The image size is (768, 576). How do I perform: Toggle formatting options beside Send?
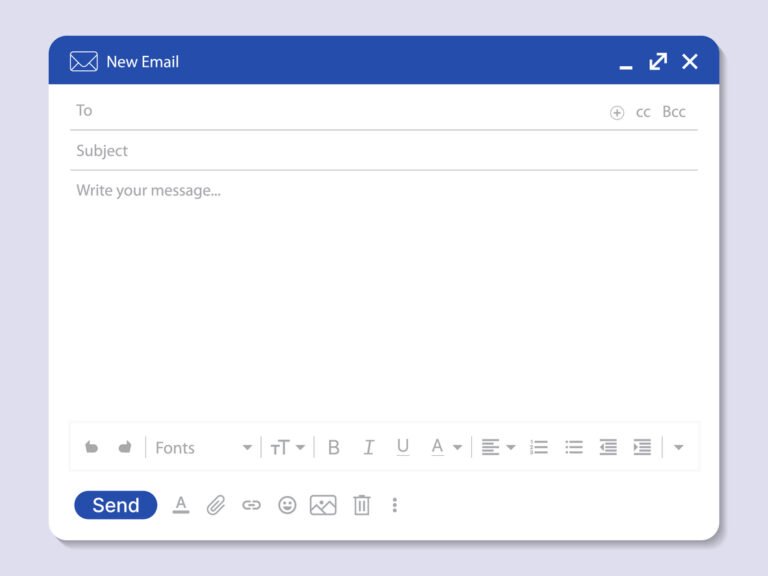(x=181, y=505)
